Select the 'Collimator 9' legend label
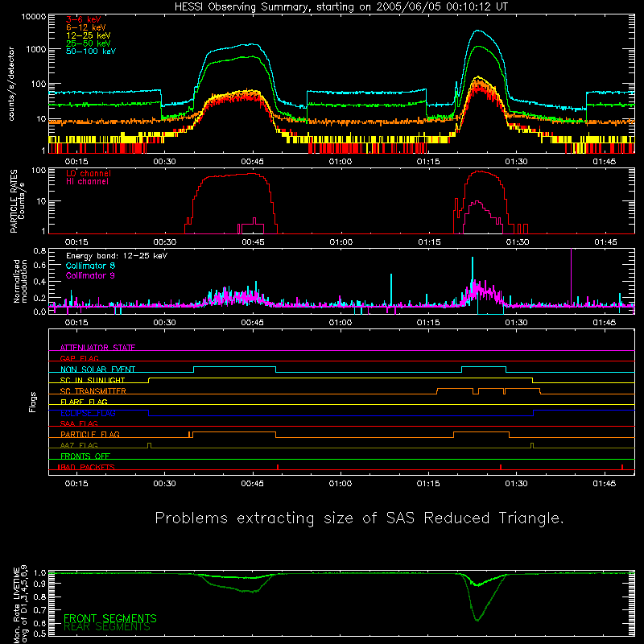This screenshot has width=644, height=644. click(90, 275)
